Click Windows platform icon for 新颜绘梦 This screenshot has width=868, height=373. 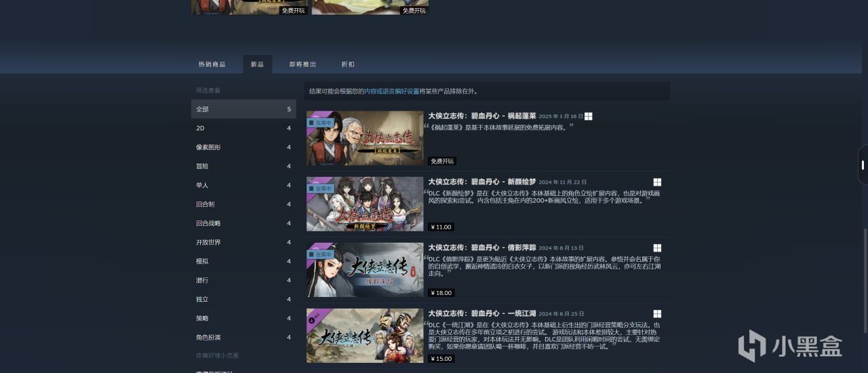[x=657, y=182]
